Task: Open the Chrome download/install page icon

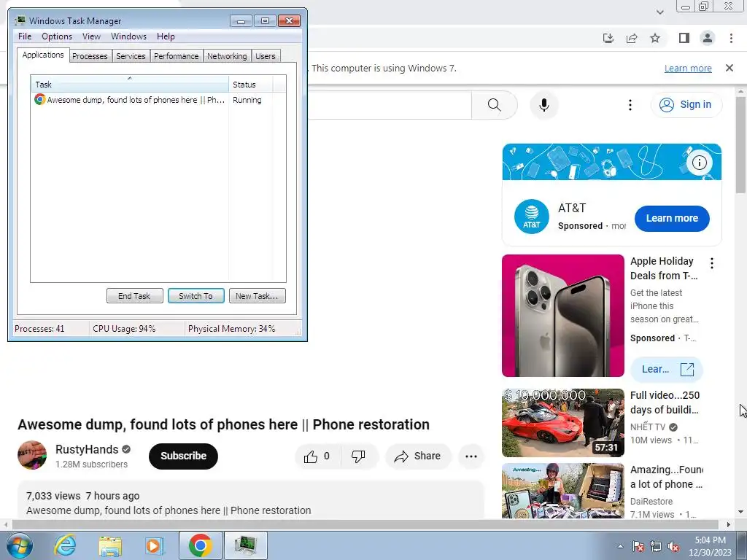Action: [608, 38]
